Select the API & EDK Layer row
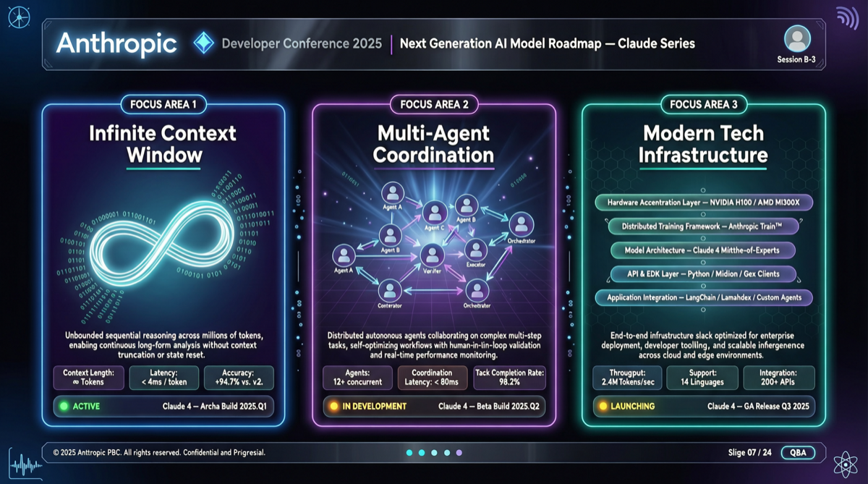The height and width of the screenshot is (484, 868). point(702,274)
